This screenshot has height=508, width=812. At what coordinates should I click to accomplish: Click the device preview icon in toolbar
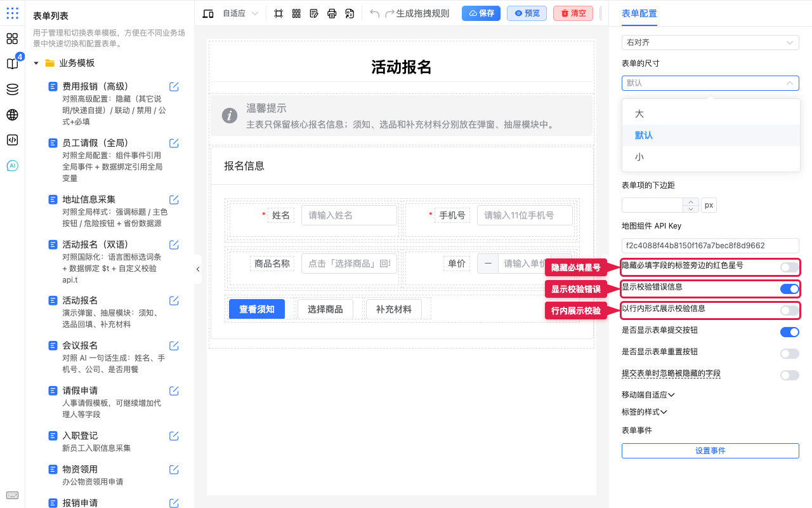tap(207, 13)
